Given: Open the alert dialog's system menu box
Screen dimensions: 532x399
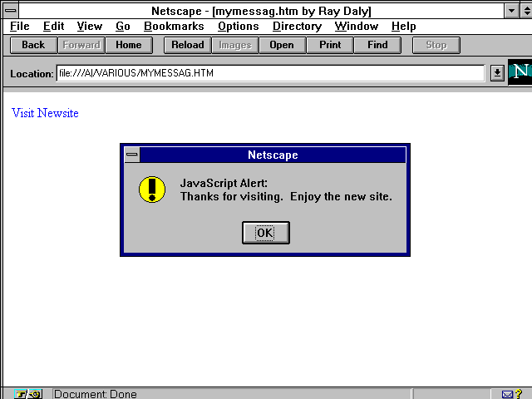Looking at the screenshot, I should pyautogui.click(x=132, y=155).
